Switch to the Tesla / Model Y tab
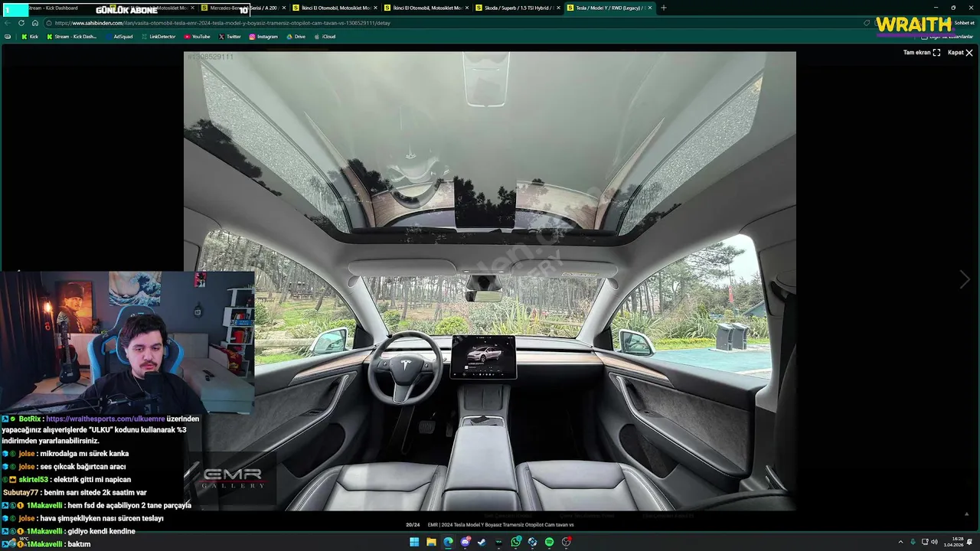Image resolution: width=980 pixels, height=551 pixels. 610,8
